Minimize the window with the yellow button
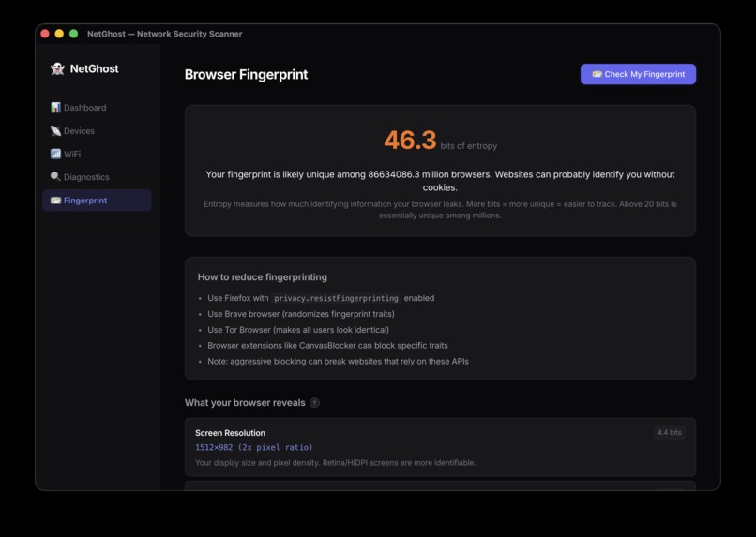The image size is (756, 537). coord(59,34)
